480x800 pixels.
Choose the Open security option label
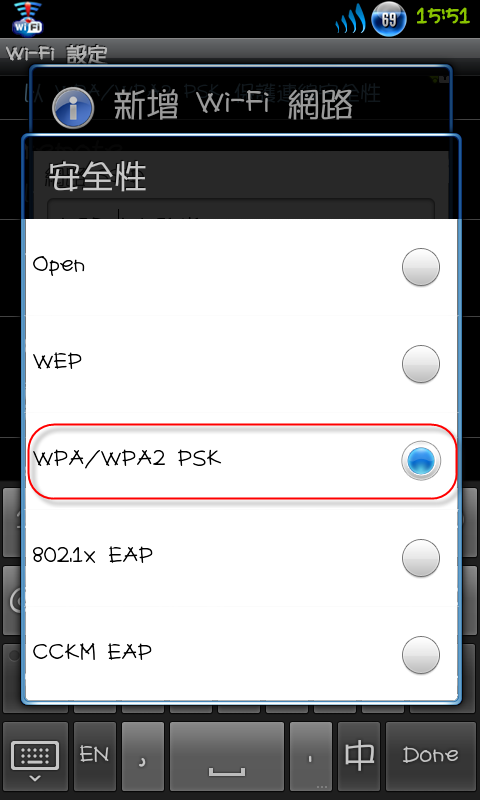[59, 266]
